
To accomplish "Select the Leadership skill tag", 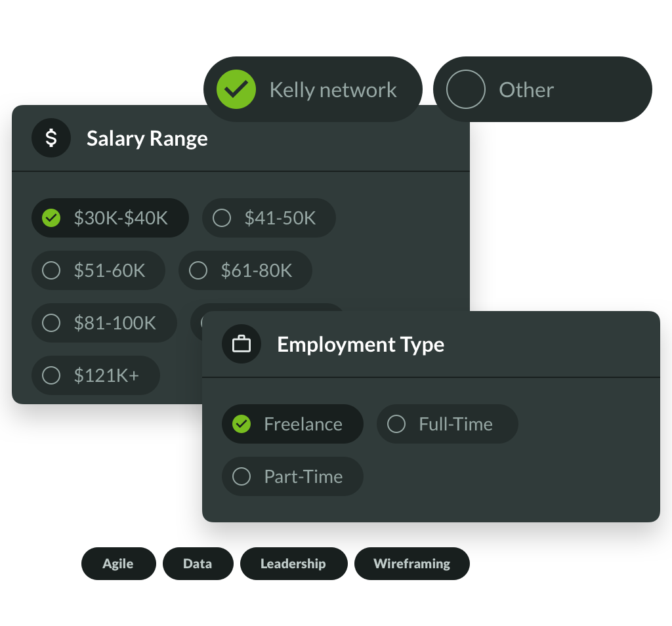I will pyautogui.click(x=293, y=564).
